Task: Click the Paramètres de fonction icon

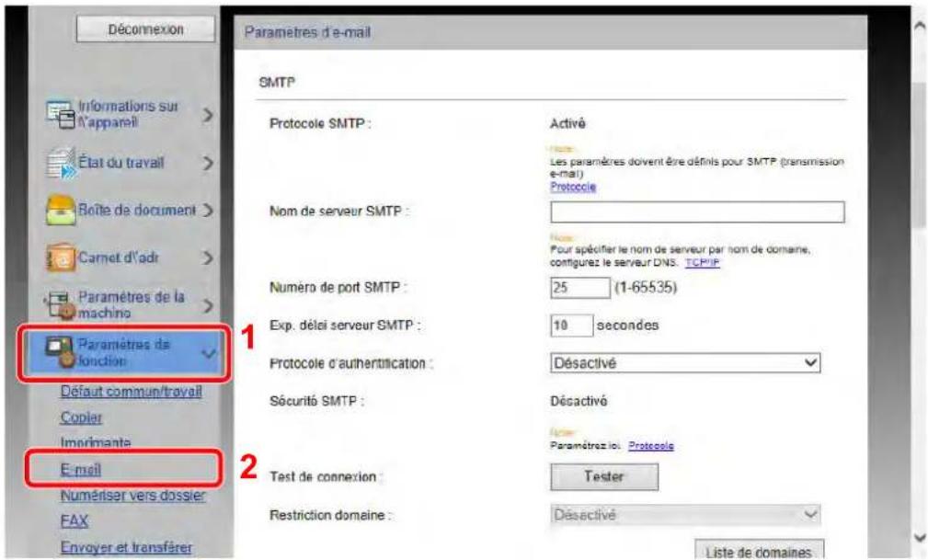Action: (x=61, y=352)
